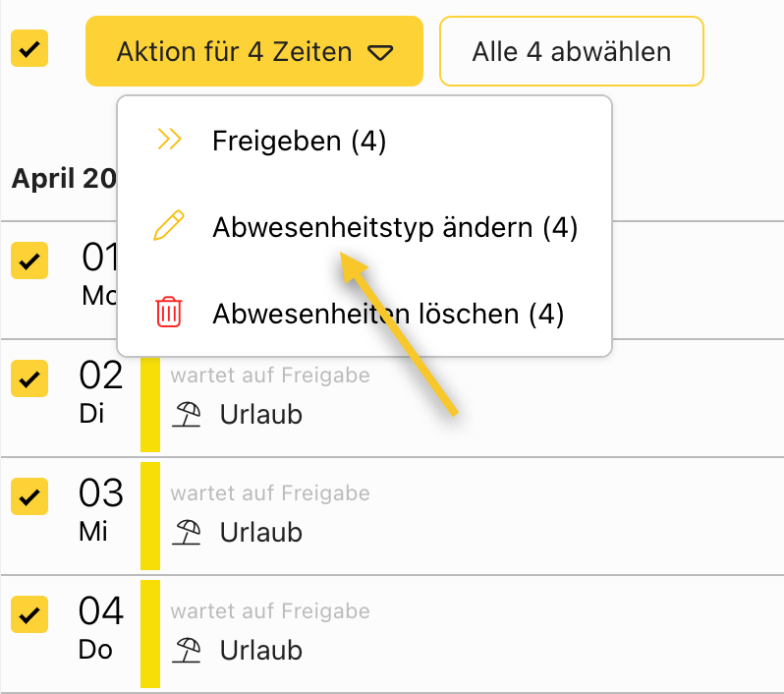Select Abwesenheiten löschen (4) menu entry
The image size is (784, 694).
(387, 314)
